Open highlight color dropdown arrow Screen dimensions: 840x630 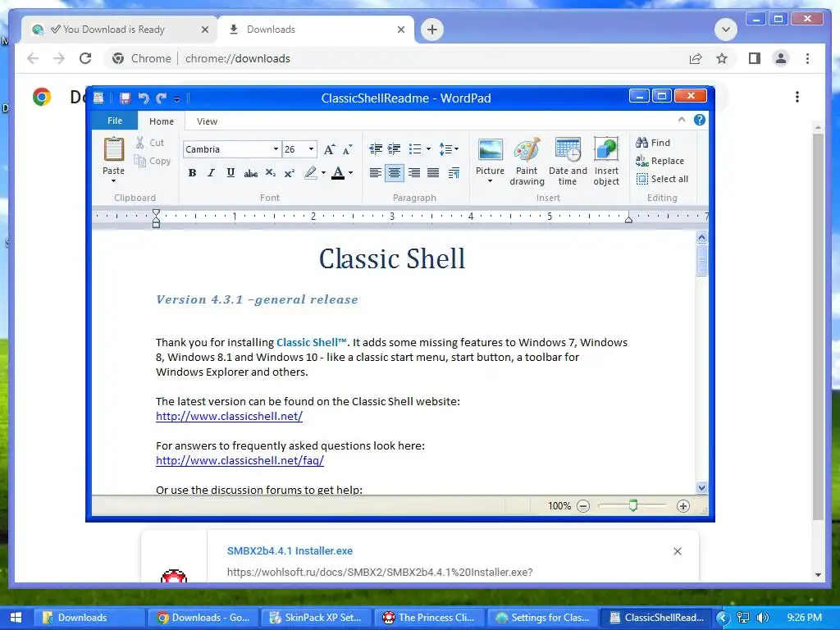click(x=323, y=173)
